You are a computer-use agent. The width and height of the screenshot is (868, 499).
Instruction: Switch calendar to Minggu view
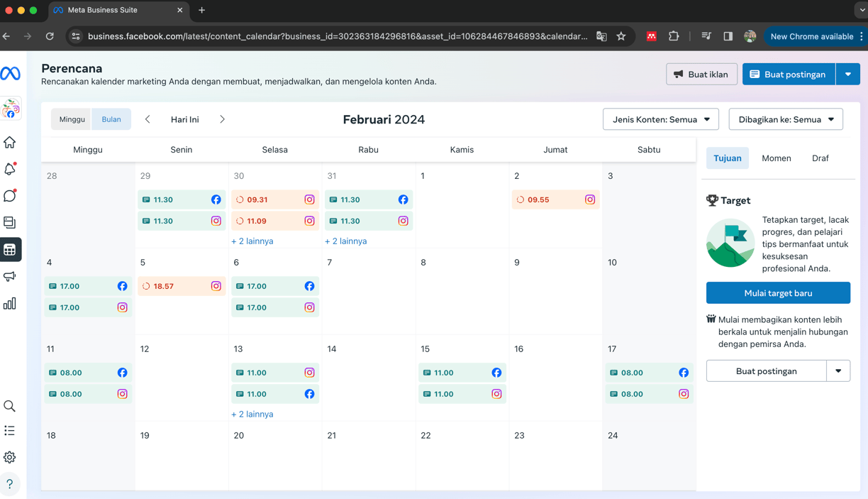click(72, 119)
